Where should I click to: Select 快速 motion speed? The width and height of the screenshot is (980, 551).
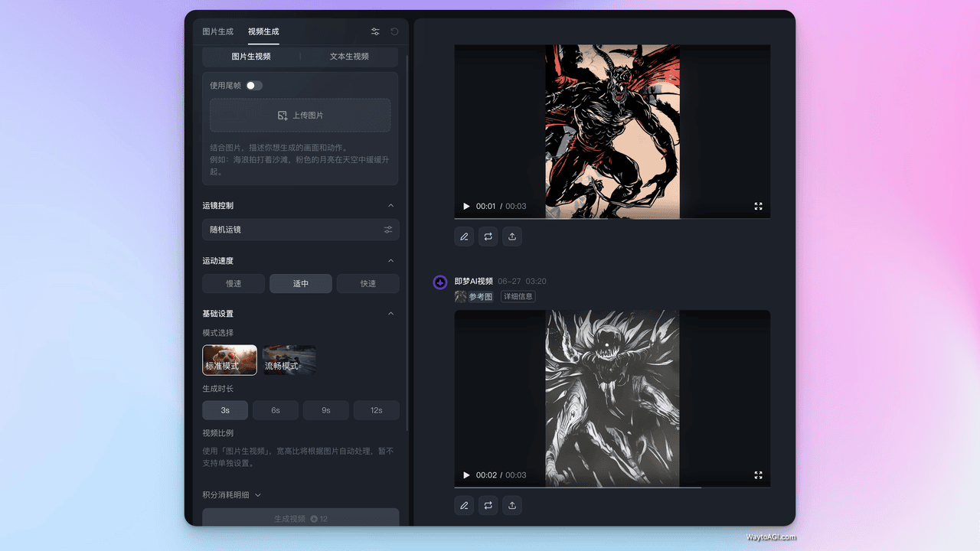(368, 283)
